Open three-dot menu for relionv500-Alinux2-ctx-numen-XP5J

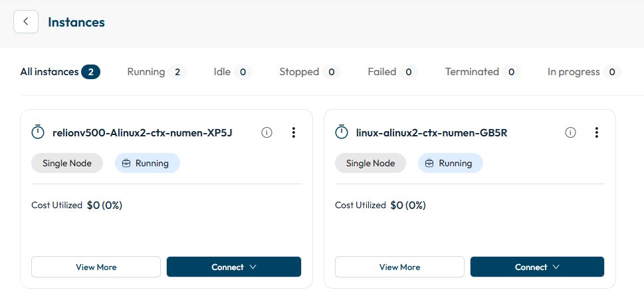(293, 132)
